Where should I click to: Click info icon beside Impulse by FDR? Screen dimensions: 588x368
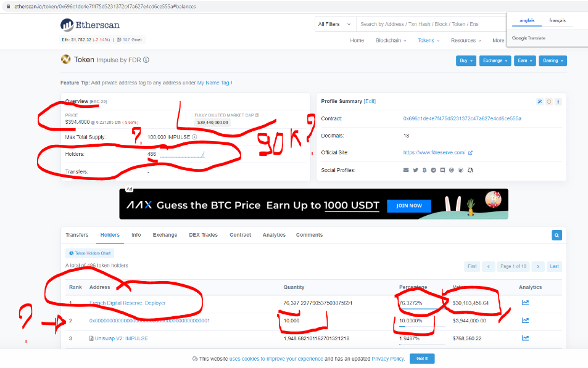146,60
